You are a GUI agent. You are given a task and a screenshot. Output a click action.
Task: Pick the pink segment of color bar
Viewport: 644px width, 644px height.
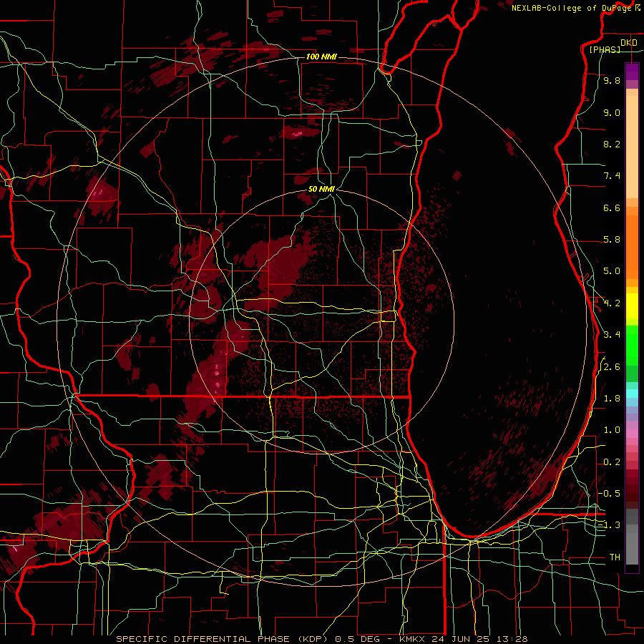pos(632,434)
